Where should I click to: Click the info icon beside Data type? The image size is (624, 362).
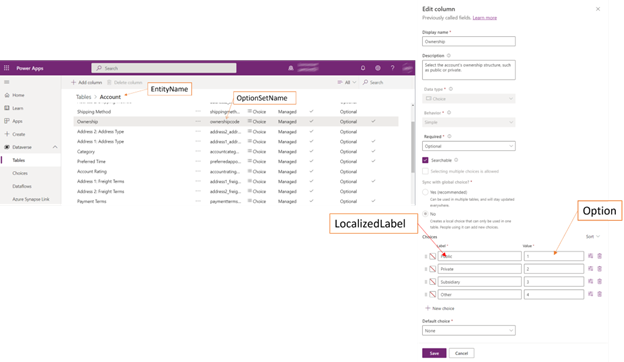451,89
